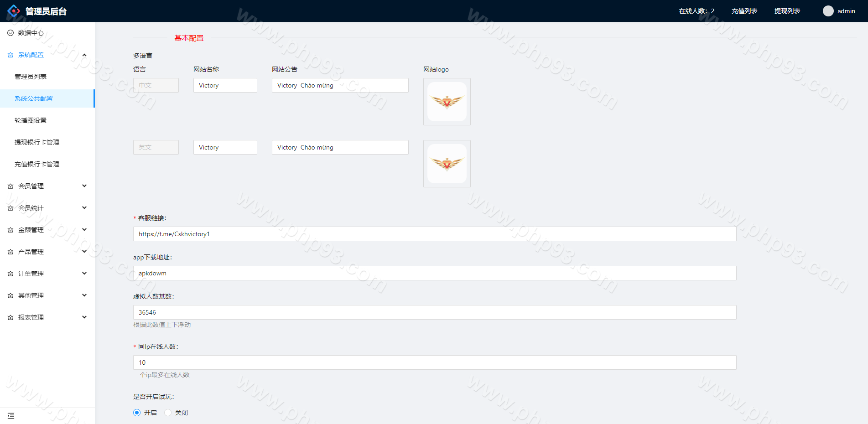The width and height of the screenshot is (868, 424).
Task: Select 关闭 radio for trial play
Action: (168, 413)
